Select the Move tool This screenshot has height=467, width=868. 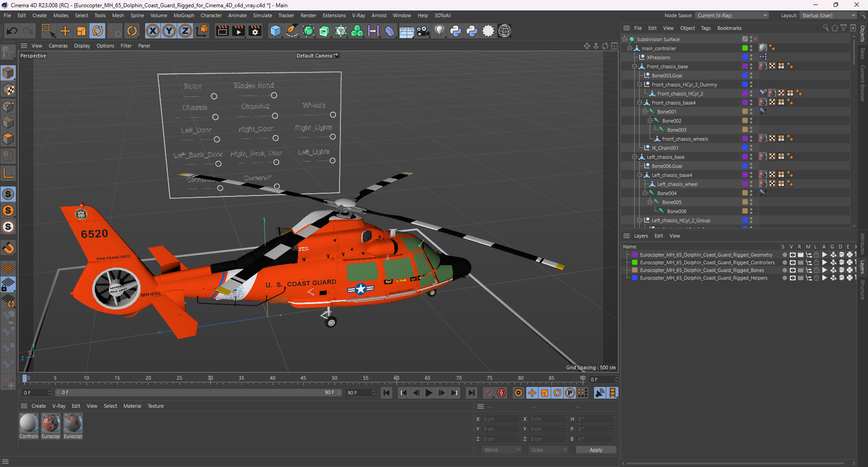coord(65,31)
